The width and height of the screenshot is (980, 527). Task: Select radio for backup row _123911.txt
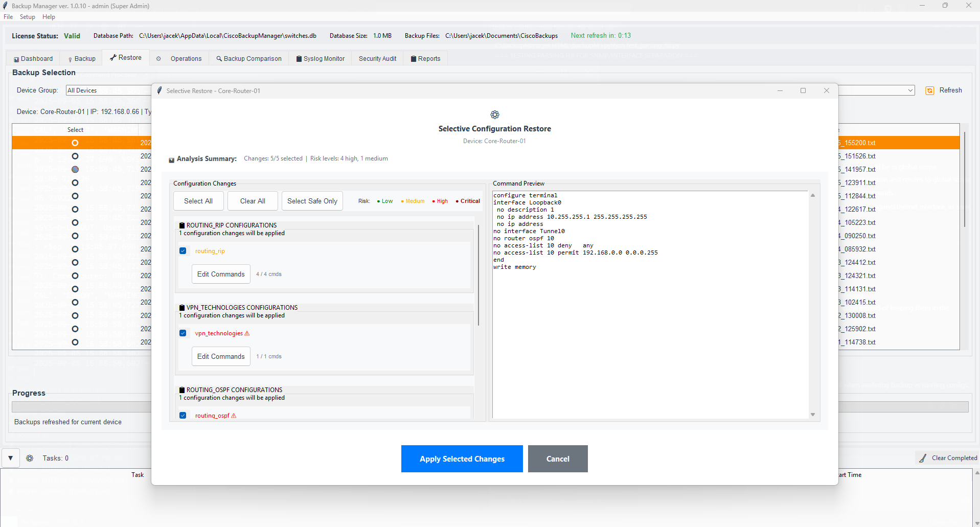pyautogui.click(x=75, y=182)
